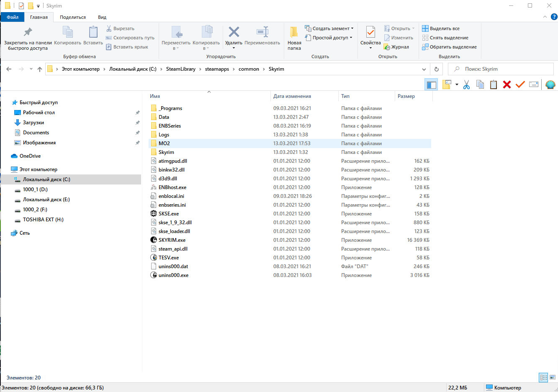This screenshot has height=392, width=558.
Task: Open Журнал file history
Action: pos(396,47)
